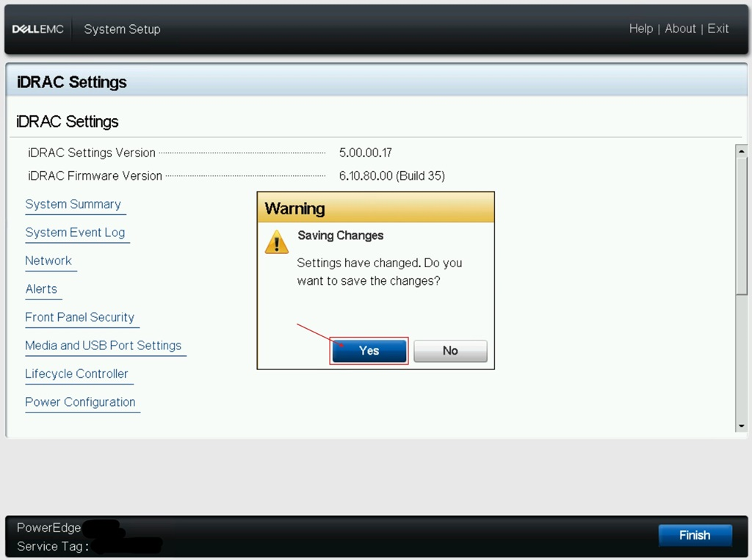Viewport: 752px width, 560px height.
Task: Click the vertical scrollbar thumb
Action: pyautogui.click(x=742, y=226)
